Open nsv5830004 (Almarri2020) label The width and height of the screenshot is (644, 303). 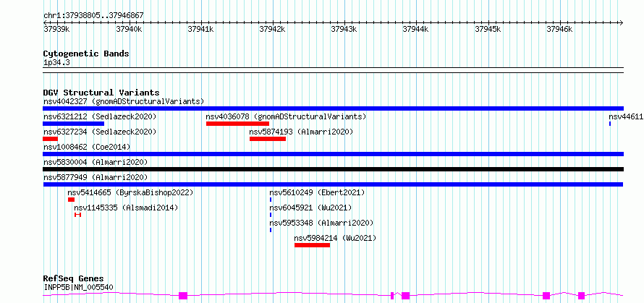(96, 162)
